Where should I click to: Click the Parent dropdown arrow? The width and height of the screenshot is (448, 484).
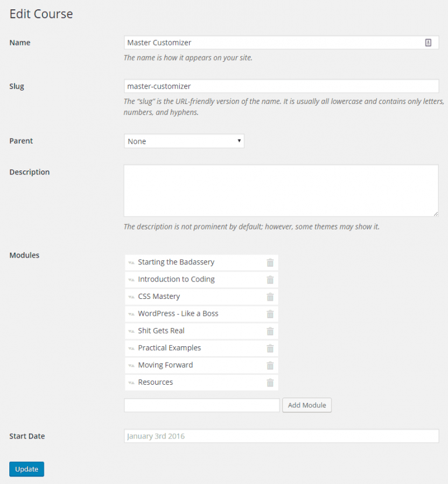tap(239, 141)
